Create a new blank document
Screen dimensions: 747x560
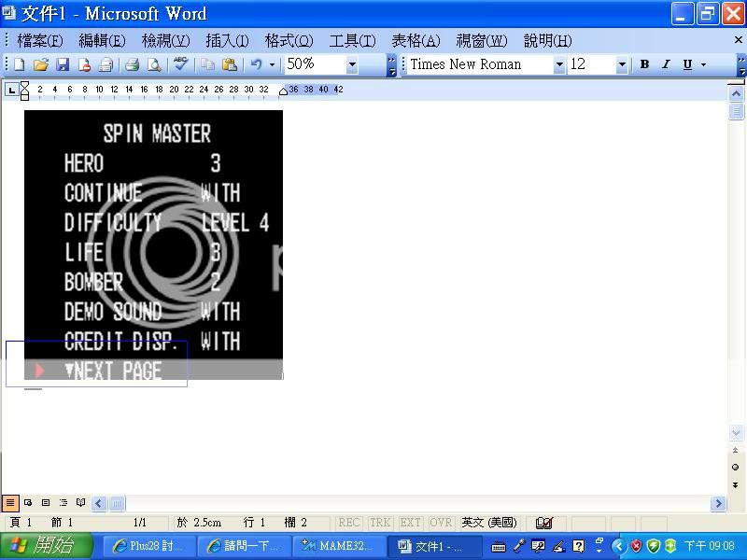pos(19,64)
